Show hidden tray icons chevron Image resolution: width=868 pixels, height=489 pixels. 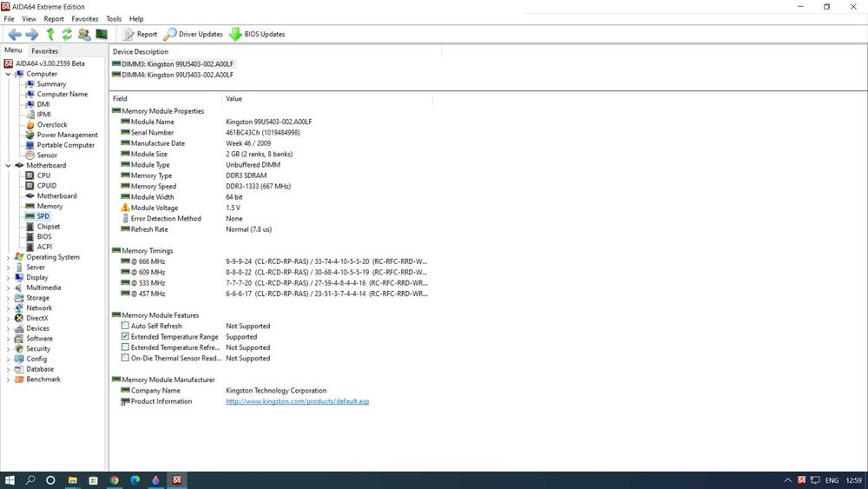click(x=788, y=480)
